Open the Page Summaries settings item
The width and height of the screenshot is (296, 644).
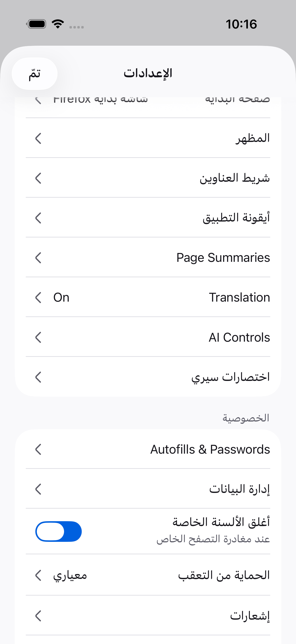pyautogui.click(x=148, y=258)
